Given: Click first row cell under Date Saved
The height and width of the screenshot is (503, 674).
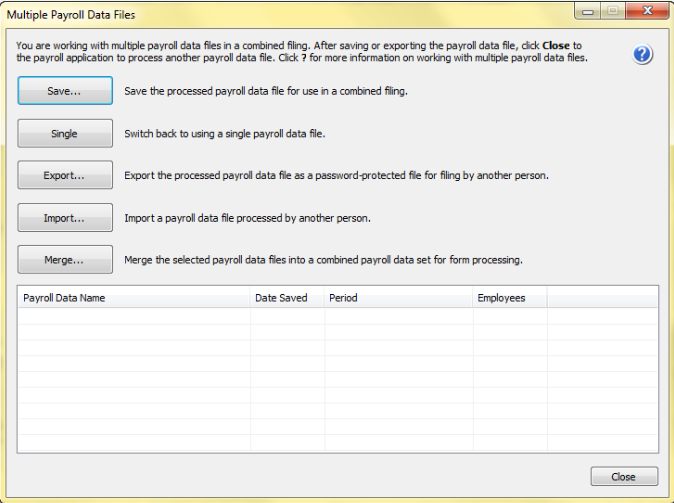Looking at the screenshot, I should [x=287, y=316].
